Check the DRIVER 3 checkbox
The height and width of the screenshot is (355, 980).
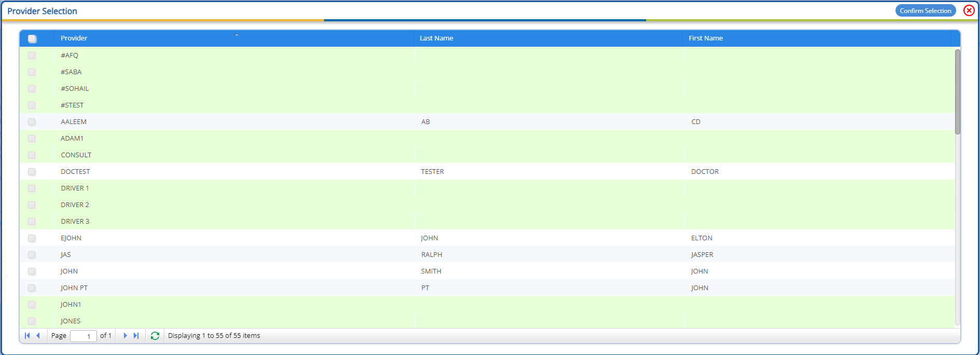click(32, 222)
